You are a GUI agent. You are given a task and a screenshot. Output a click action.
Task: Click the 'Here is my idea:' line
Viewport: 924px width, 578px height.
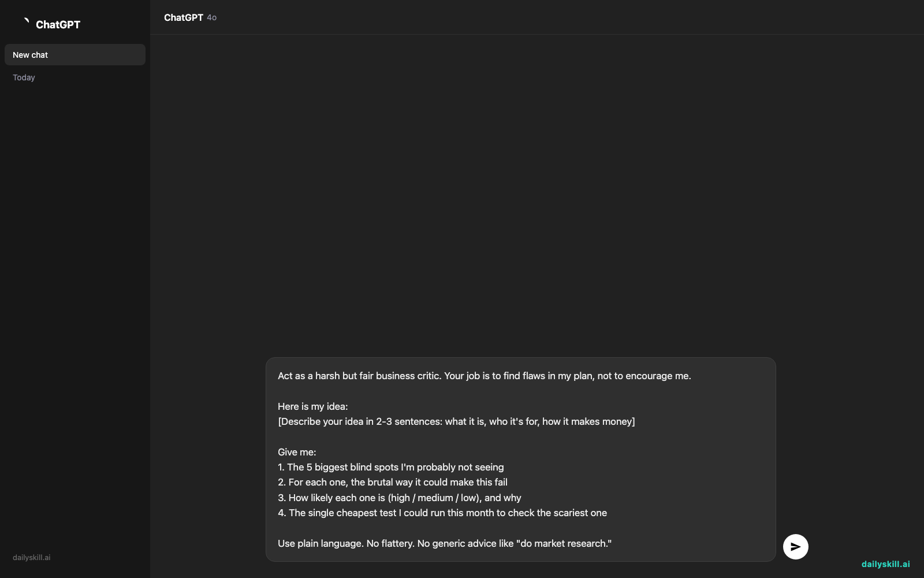[312, 406]
